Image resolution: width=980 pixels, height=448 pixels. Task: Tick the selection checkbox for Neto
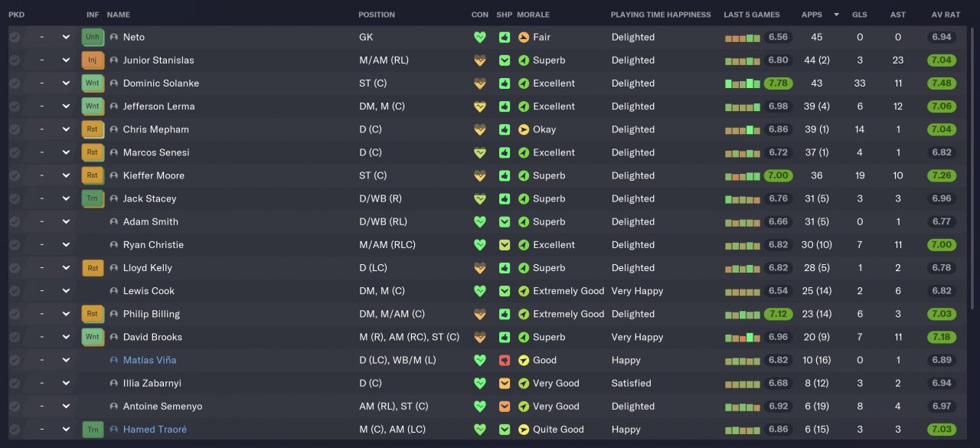click(x=15, y=37)
